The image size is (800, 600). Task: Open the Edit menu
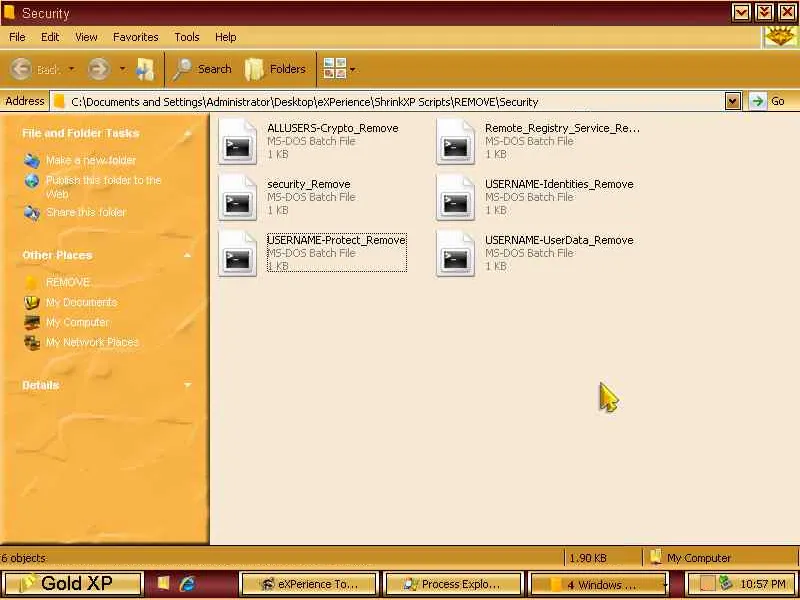pyautogui.click(x=50, y=37)
